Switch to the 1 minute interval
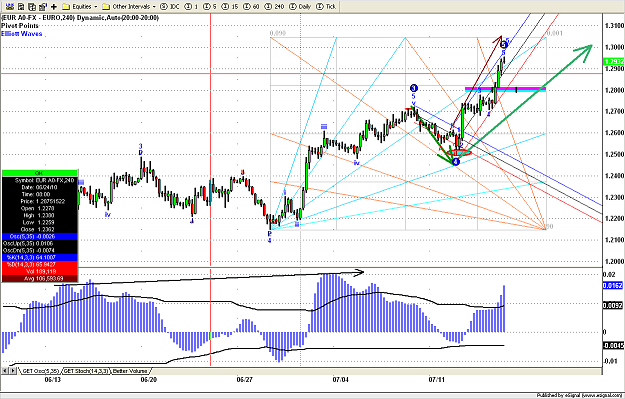 (x=192, y=6)
